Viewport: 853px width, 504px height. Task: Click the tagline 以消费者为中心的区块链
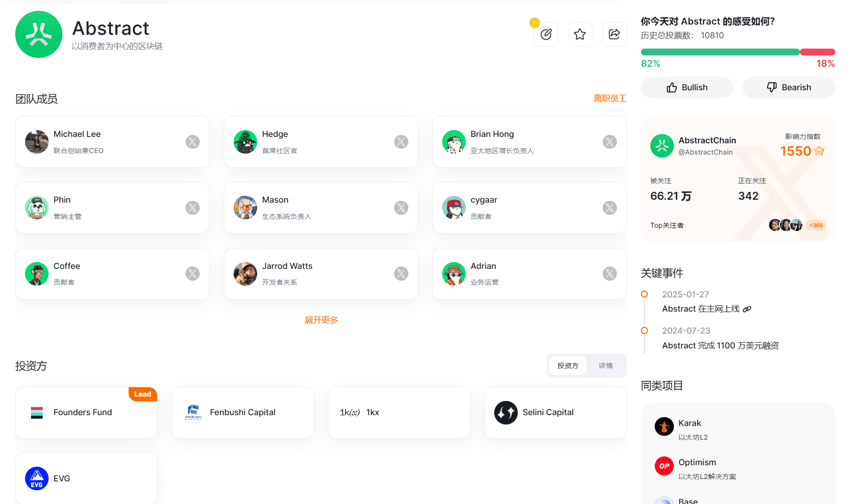click(x=117, y=46)
